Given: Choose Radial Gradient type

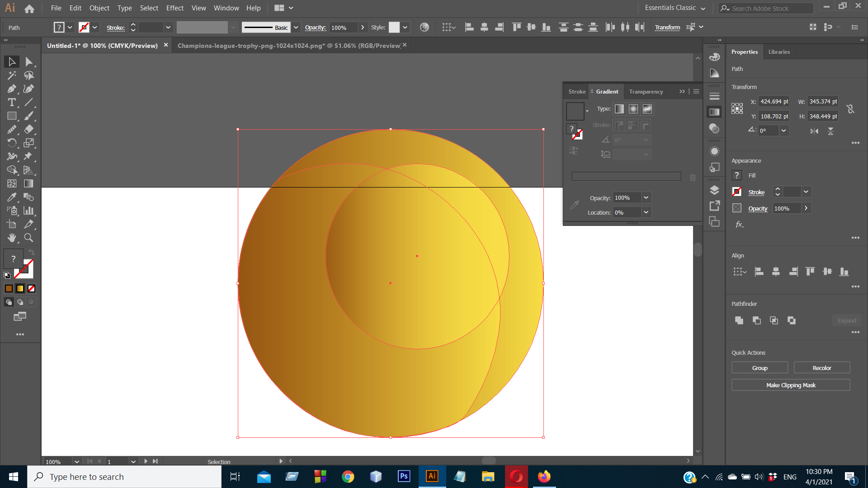Looking at the screenshot, I should coord(633,109).
